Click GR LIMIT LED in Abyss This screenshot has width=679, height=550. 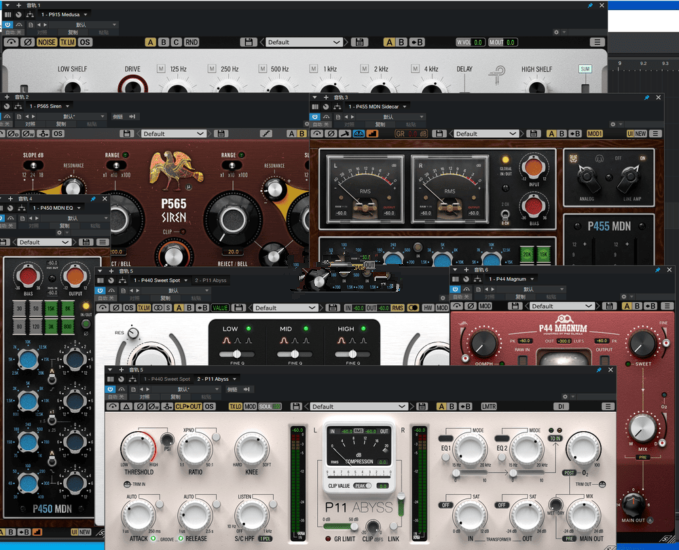coord(328,539)
